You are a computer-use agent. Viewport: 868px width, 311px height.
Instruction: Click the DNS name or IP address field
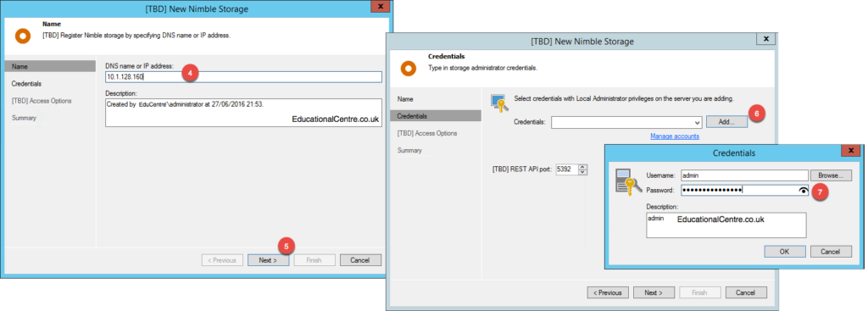(x=243, y=77)
